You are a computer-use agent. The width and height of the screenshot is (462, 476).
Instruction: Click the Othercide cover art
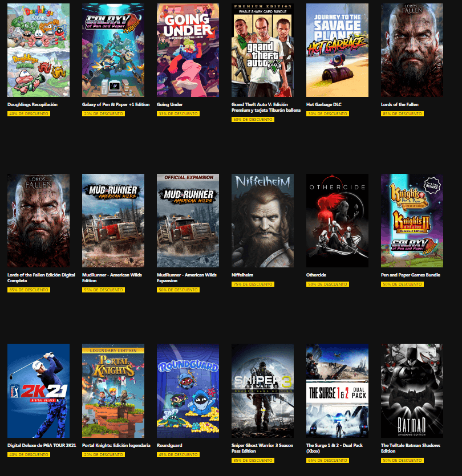337,221
